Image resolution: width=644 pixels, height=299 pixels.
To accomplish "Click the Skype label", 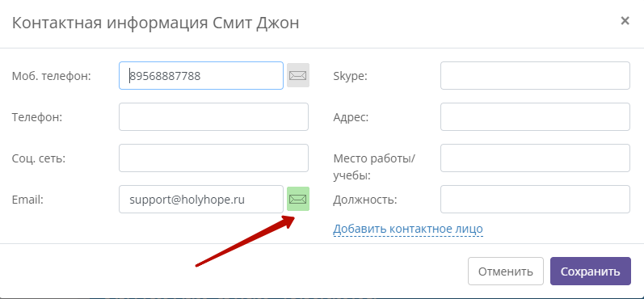I will point(351,76).
